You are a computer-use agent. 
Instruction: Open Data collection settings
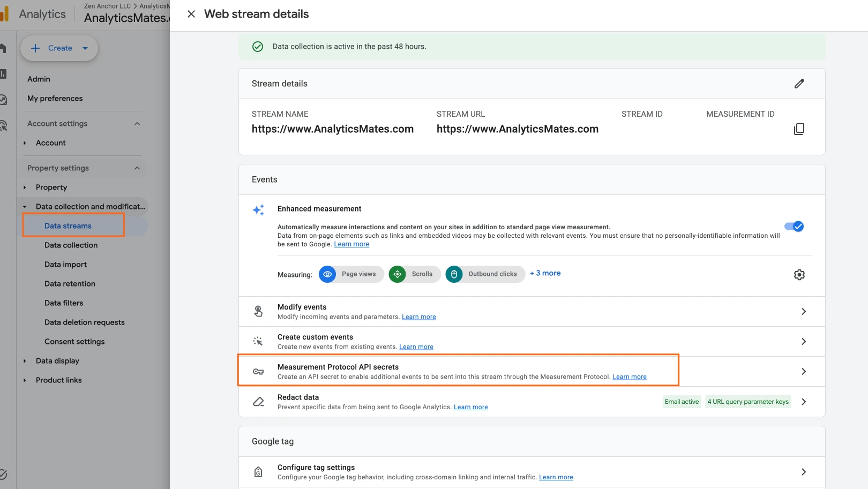point(71,245)
